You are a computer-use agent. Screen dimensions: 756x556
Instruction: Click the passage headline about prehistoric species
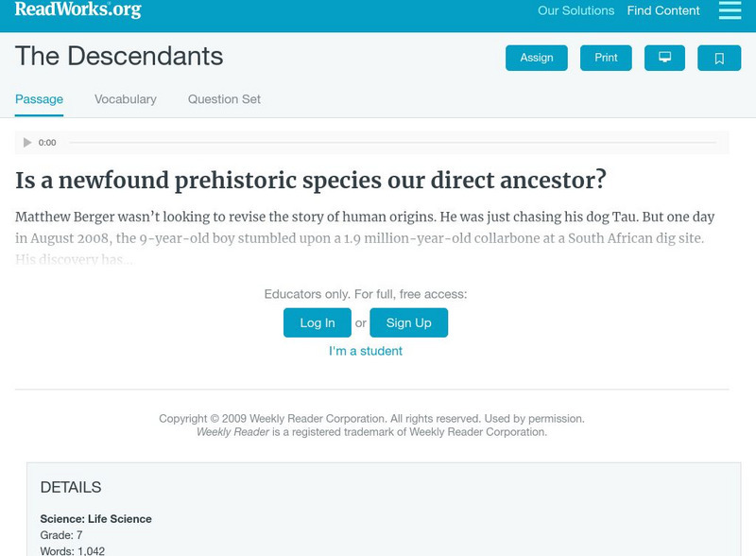(311, 180)
